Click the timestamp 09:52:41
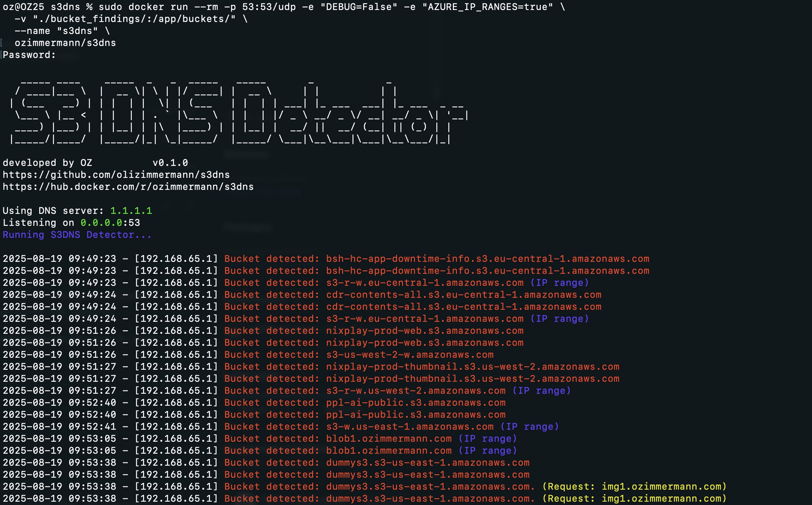 (x=93, y=426)
